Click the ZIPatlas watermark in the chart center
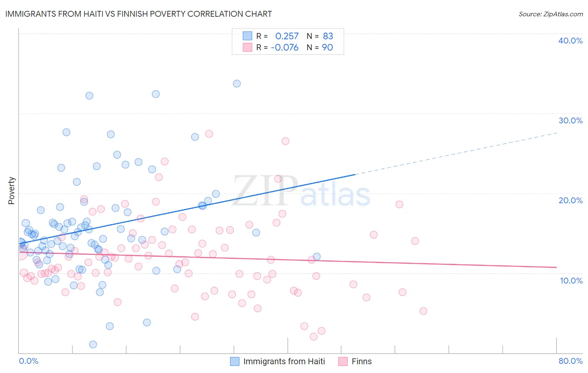588x373 pixels. [x=302, y=191]
